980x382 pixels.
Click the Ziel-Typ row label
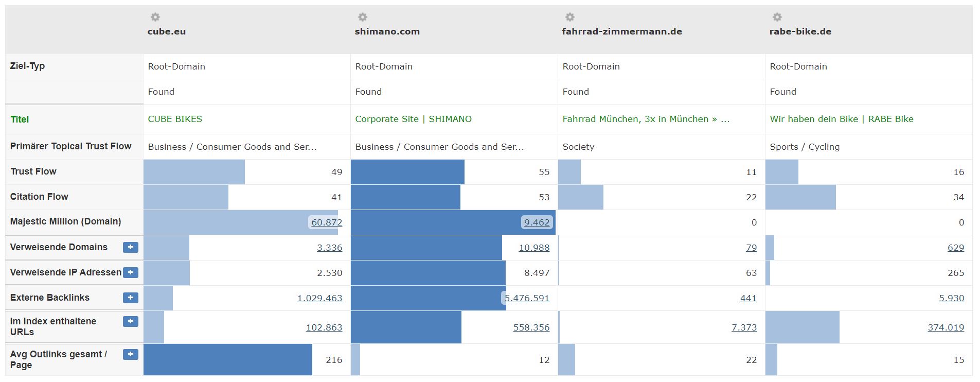(x=27, y=66)
